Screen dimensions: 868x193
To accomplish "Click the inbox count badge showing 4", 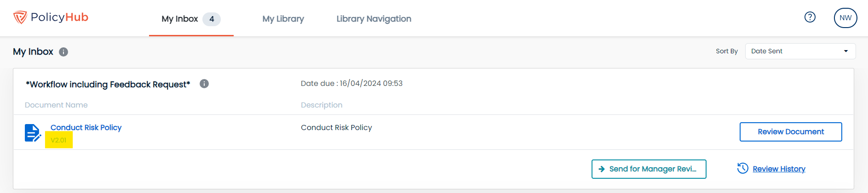I will [x=212, y=19].
